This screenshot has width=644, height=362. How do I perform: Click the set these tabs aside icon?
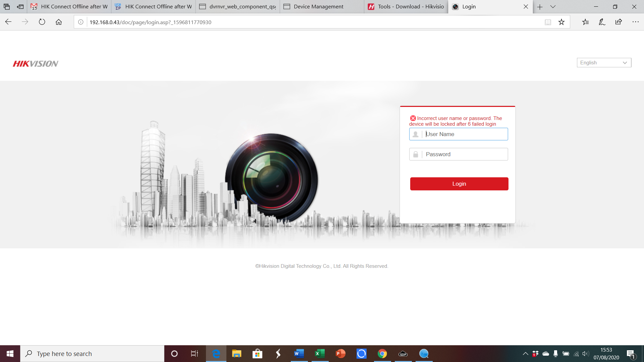pyautogui.click(x=20, y=7)
